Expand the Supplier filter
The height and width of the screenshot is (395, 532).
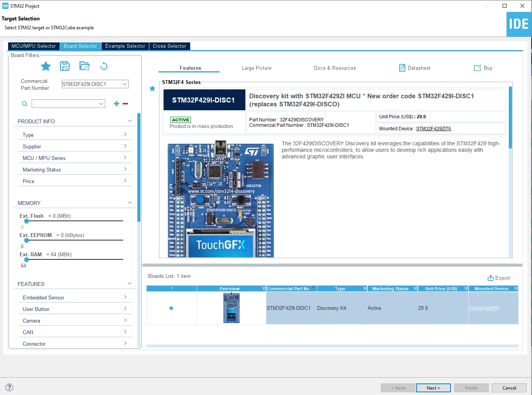(x=125, y=146)
